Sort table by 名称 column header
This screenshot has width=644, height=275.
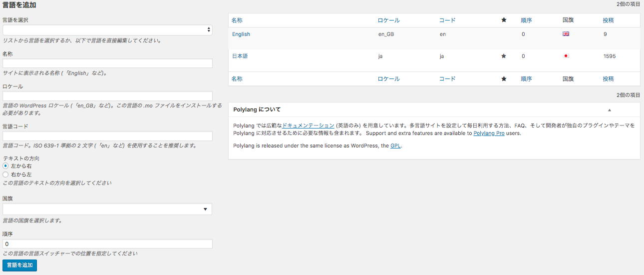[237, 20]
